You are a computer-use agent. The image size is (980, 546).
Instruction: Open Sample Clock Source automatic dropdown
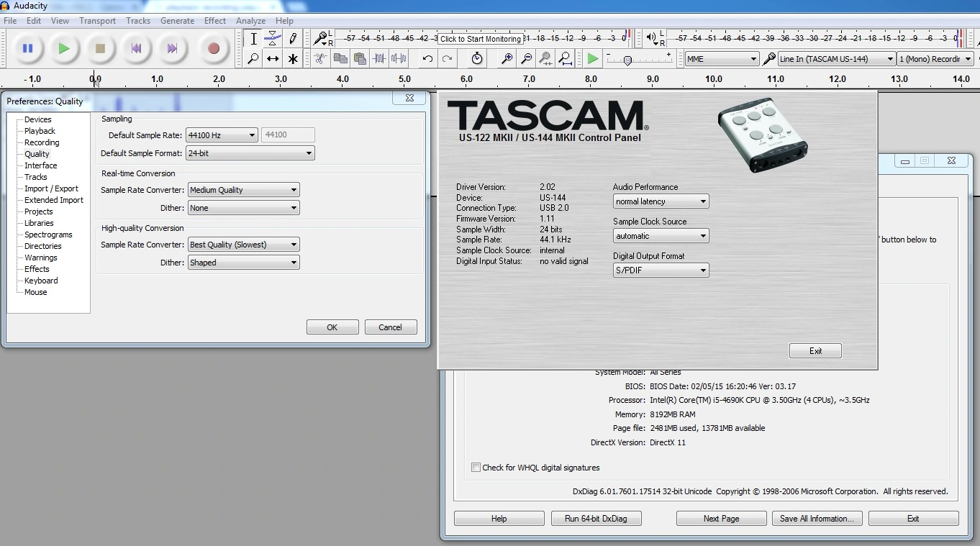[x=661, y=236]
